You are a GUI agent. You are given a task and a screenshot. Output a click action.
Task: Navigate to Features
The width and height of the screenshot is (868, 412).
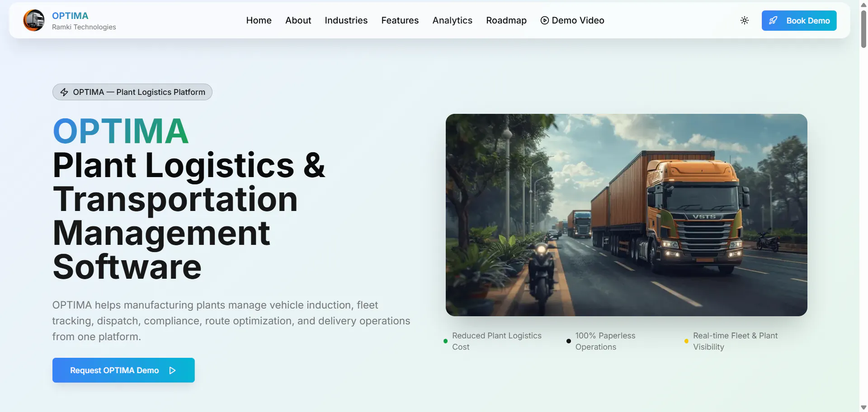pos(400,20)
